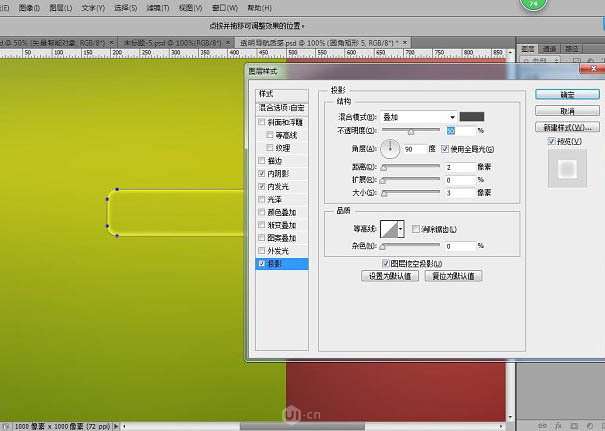Screen dimensions: 605x431
Task: Open the 图层(L) menu
Action: point(61,8)
